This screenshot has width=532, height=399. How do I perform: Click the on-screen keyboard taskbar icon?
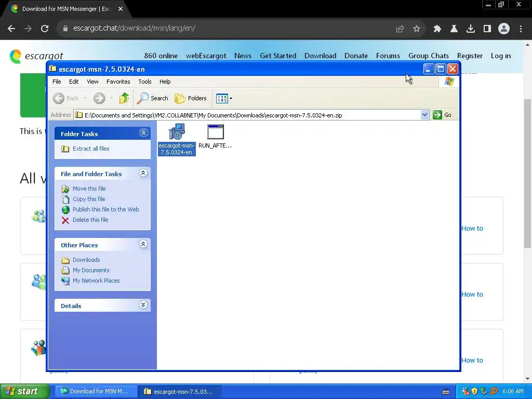tap(445, 392)
